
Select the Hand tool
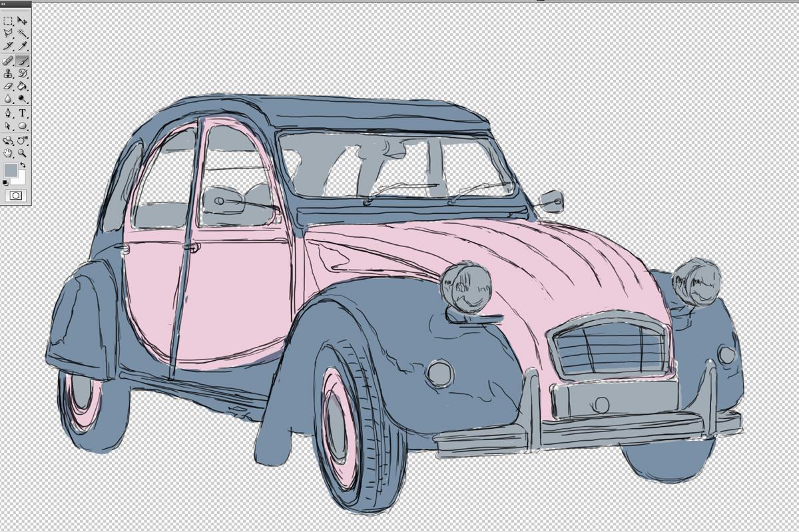pos(8,153)
